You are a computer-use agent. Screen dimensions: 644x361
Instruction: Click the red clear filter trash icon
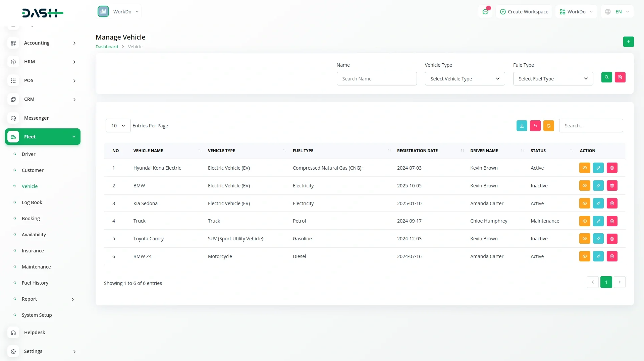coord(620,77)
